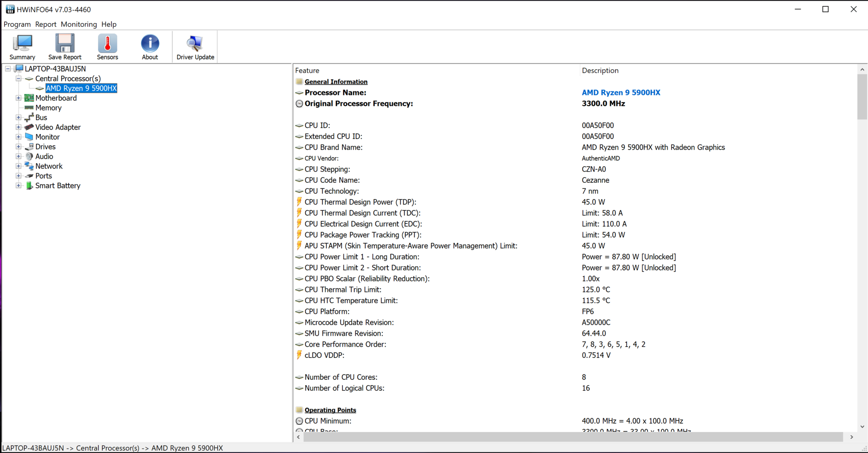Viewport: 868px width, 453px height.
Task: Click the Monitor tree icon
Action: click(29, 137)
